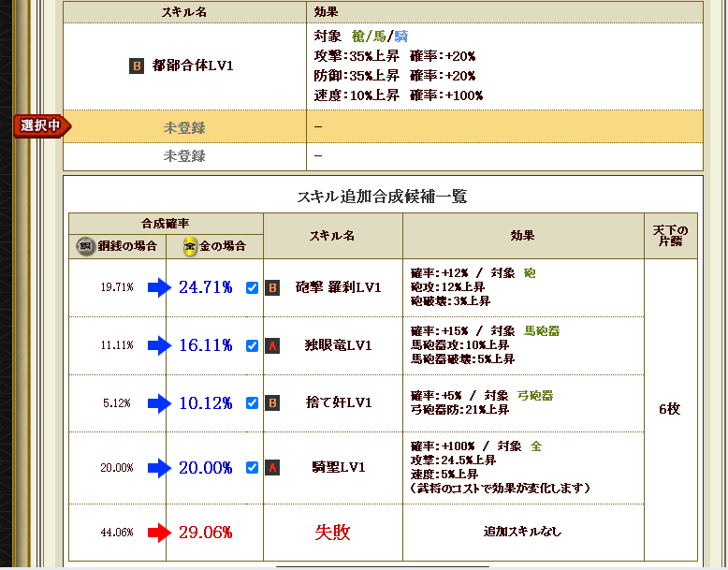Click the 攻撃:24.5%上昇 effect text
Viewport: 728px width, 570px height.
pos(454,460)
